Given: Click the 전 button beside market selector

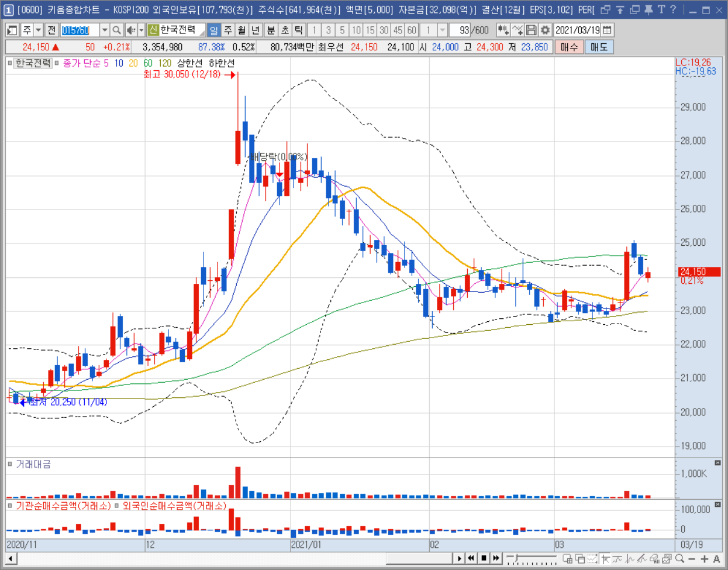Looking at the screenshot, I should [51, 30].
